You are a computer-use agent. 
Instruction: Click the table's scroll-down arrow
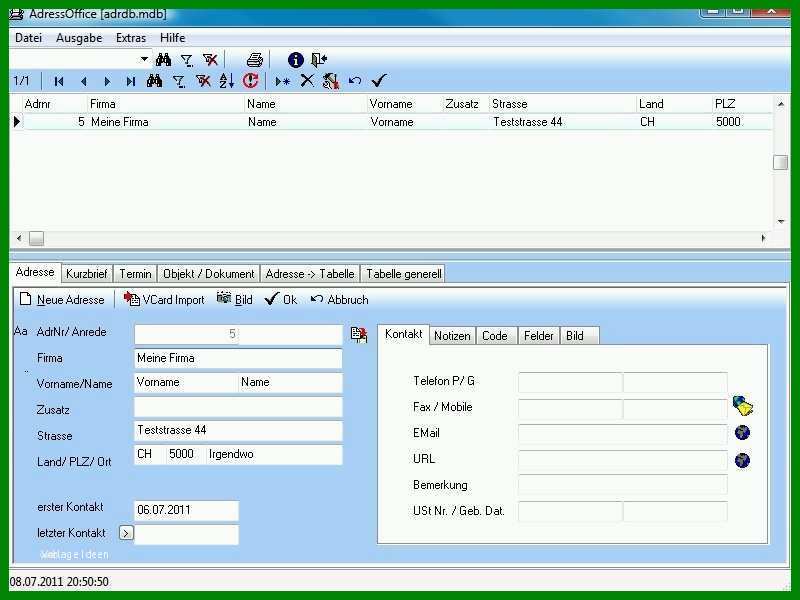pyautogui.click(x=781, y=221)
